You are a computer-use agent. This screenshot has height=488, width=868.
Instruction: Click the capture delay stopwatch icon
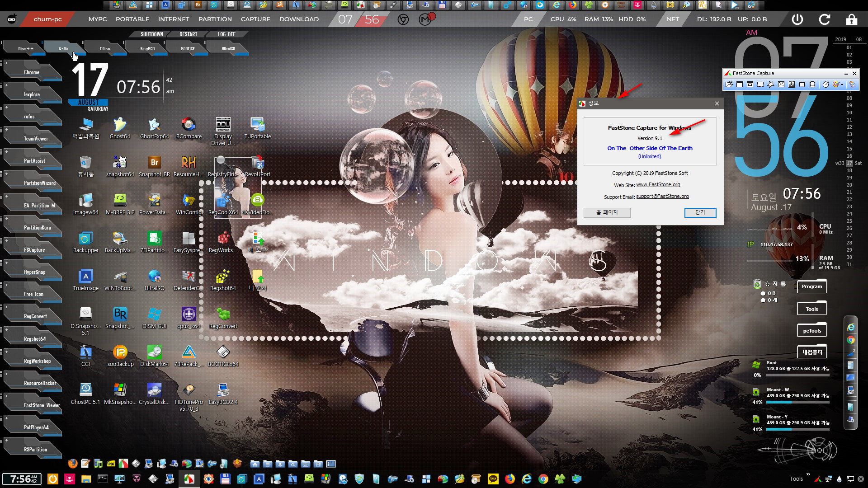[826, 84]
